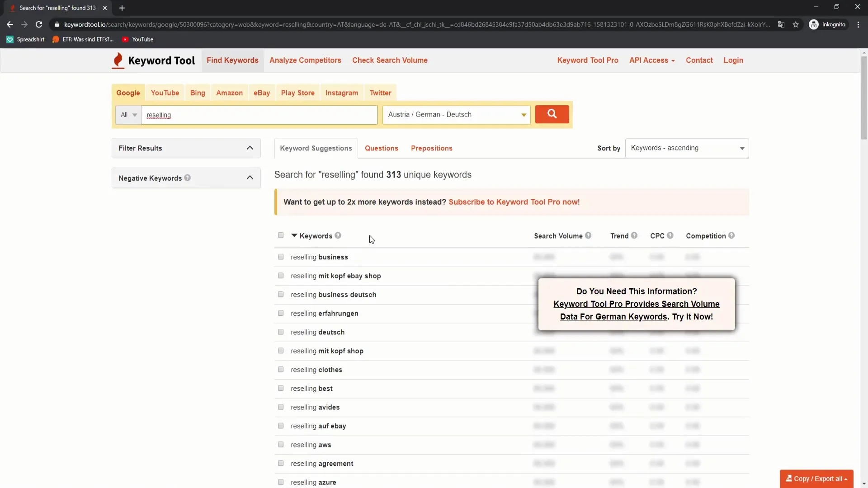The height and width of the screenshot is (488, 868).
Task: Click the page vertical scrollbar thumb
Action: point(864,97)
